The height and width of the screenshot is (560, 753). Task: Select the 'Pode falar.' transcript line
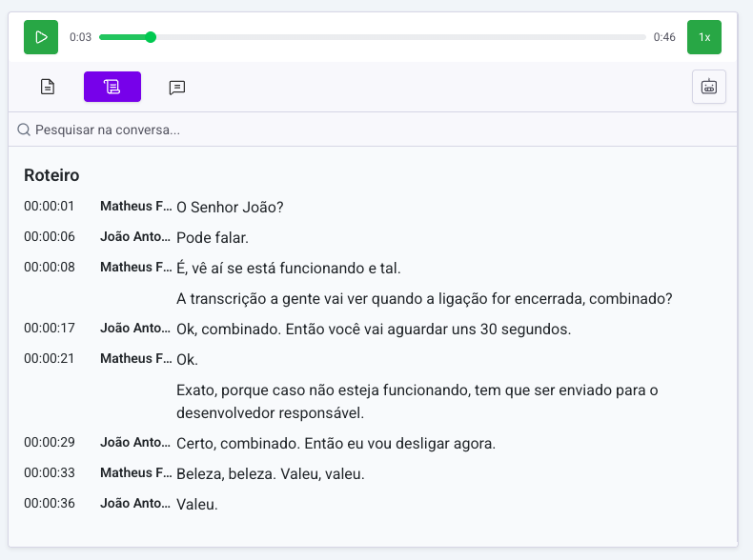(x=213, y=238)
